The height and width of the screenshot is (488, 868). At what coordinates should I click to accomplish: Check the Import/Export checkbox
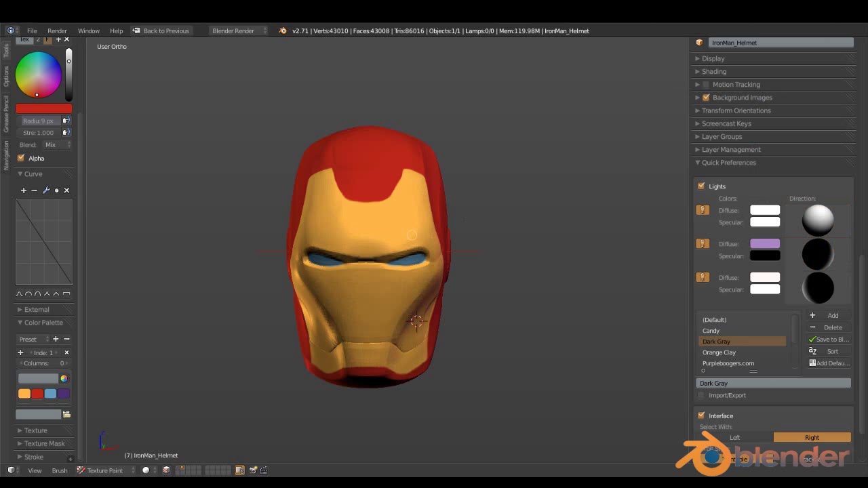click(x=701, y=395)
